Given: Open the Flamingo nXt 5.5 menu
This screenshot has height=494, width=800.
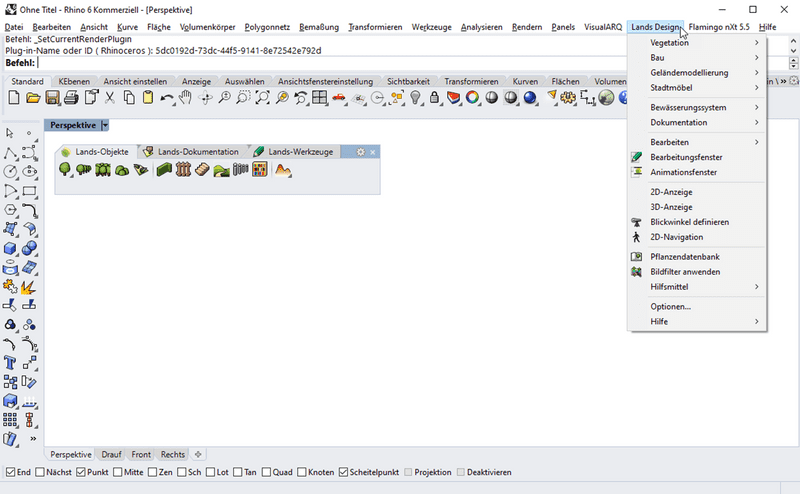Looking at the screenshot, I should [719, 27].
